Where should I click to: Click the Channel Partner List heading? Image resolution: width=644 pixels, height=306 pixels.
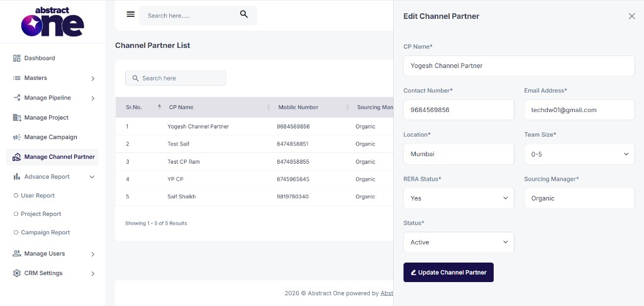tap(152, 45)
